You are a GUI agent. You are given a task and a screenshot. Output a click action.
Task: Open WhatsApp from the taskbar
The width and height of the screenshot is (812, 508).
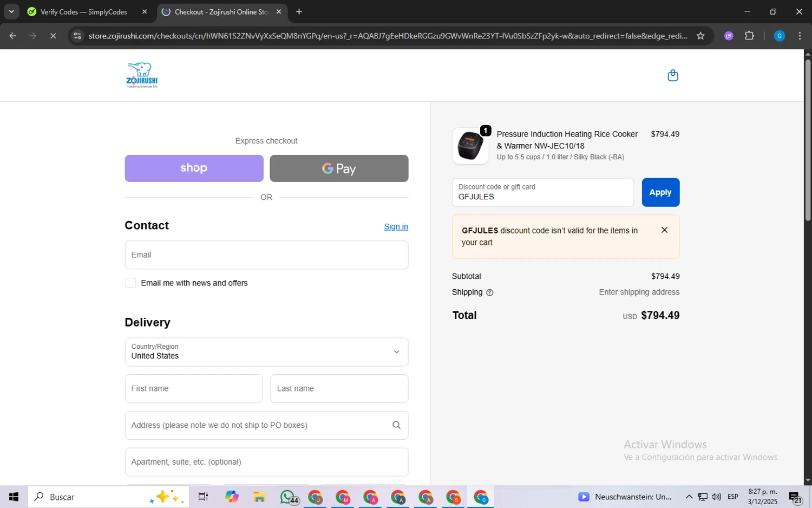tap(289, 497)
